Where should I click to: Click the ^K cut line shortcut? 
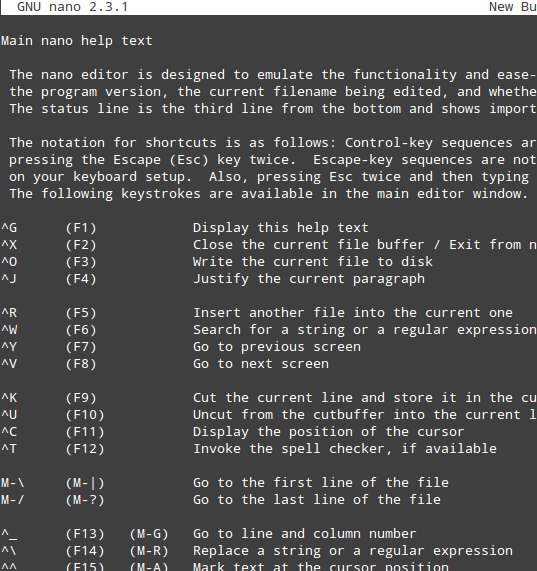[9, 398]
